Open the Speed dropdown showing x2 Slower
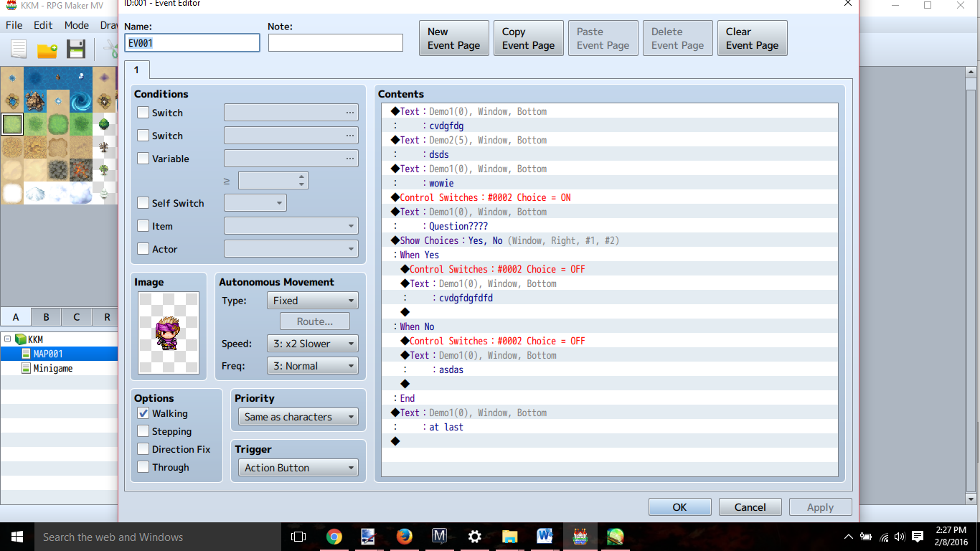980x551 pixels. [x=312, y=344]
